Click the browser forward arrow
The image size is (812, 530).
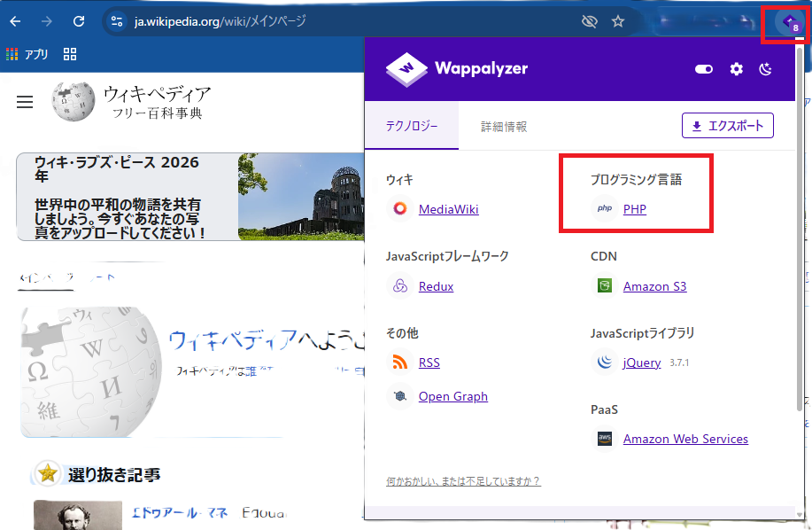click(x=47, y=21)
